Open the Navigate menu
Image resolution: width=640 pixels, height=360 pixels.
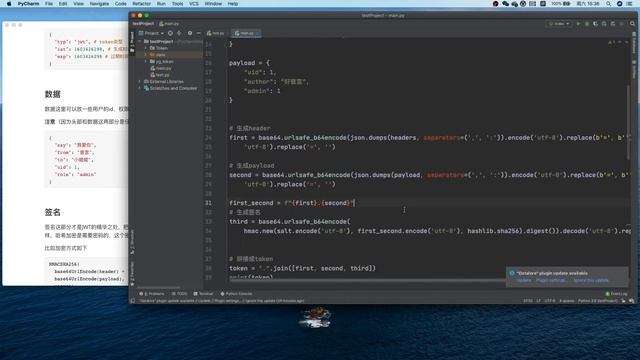click(x=99, y=4)
